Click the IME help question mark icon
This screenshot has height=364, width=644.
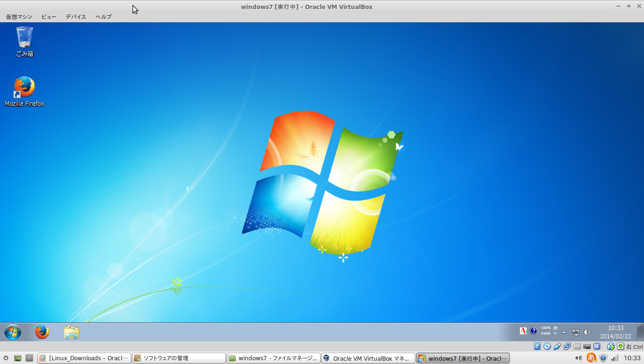coord(534,331)
